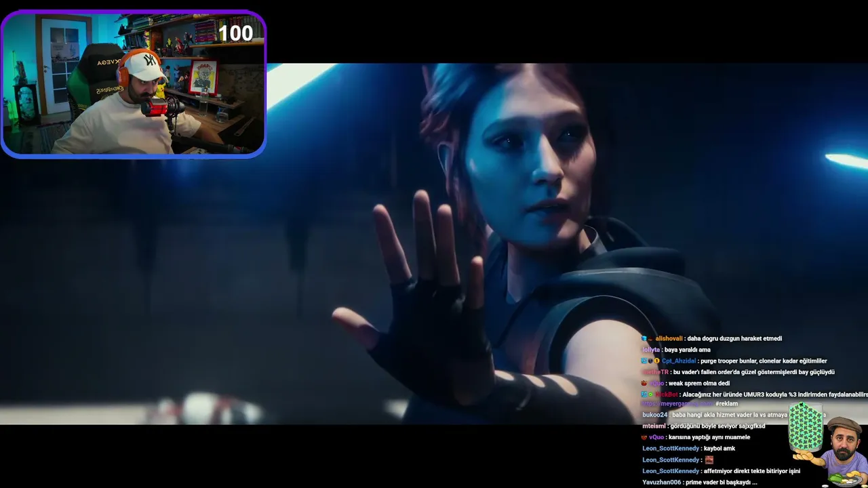The image size is (868, 488).
Task: Click the jar of green K tokens
Action: click(805, 428)
